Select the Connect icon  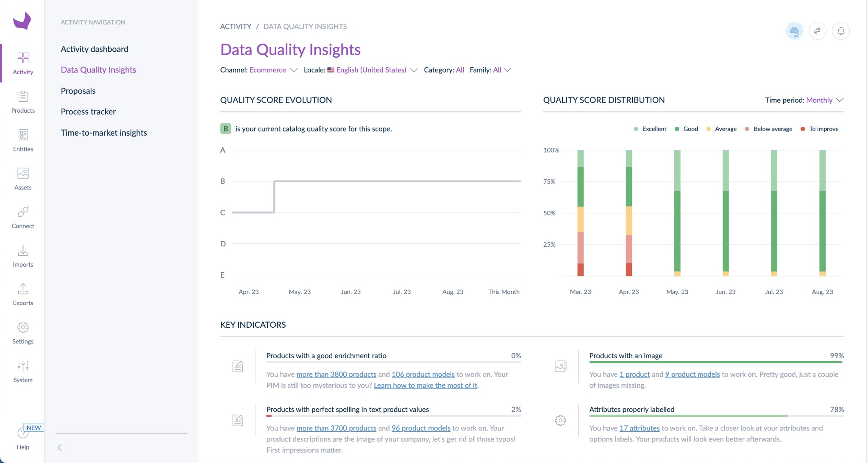coord(23,216)
